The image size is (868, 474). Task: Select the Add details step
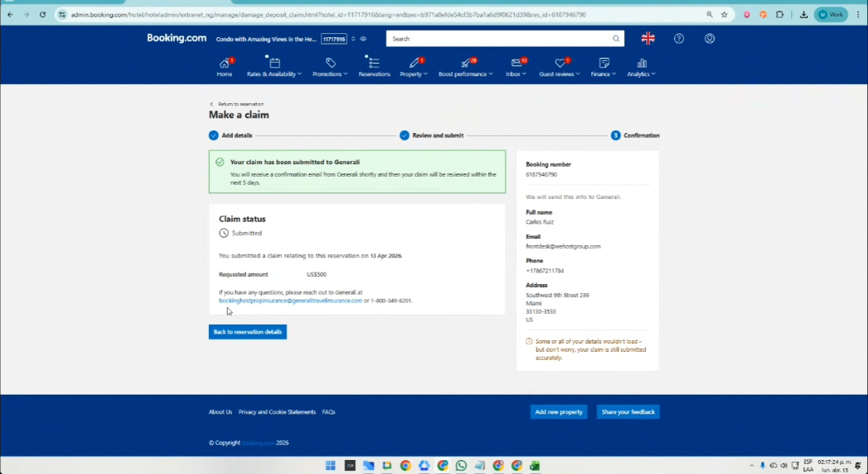(x=230, y=135)
